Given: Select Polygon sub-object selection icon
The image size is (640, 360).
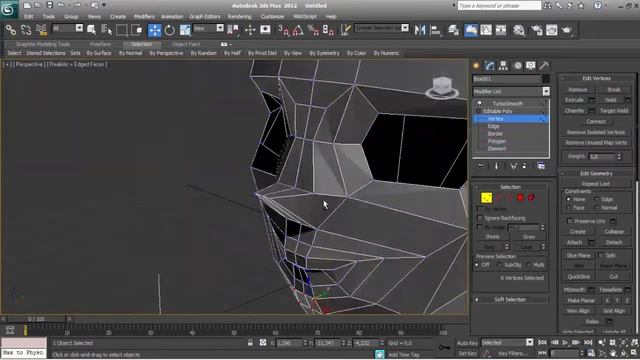Looking at the screenshot, I should (x=520, y=198).
